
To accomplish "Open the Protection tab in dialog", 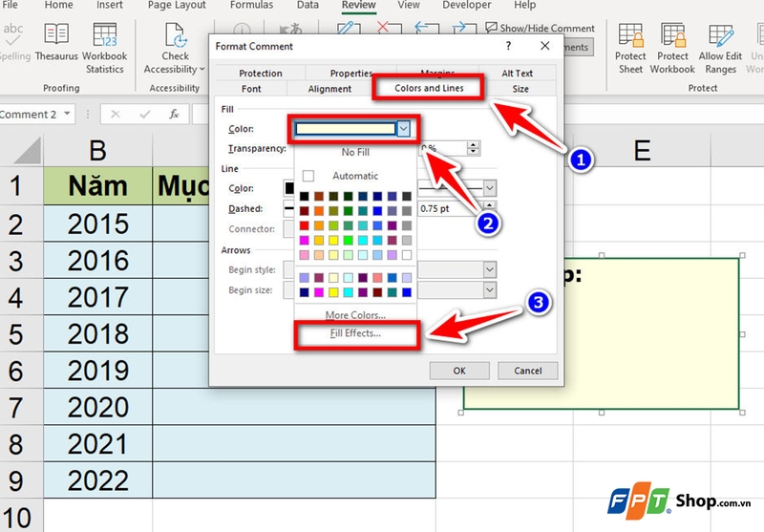I will coord(260,74).
